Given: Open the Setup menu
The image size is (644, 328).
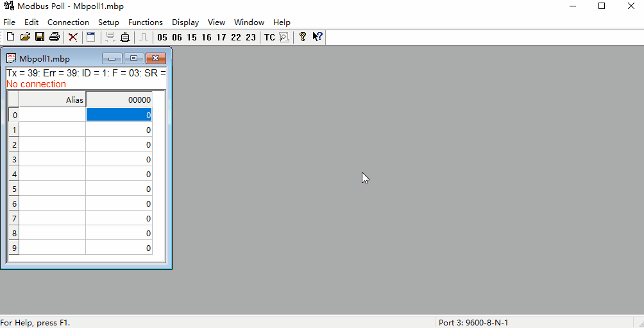Looking at the screenshot, I should (108, 22).
